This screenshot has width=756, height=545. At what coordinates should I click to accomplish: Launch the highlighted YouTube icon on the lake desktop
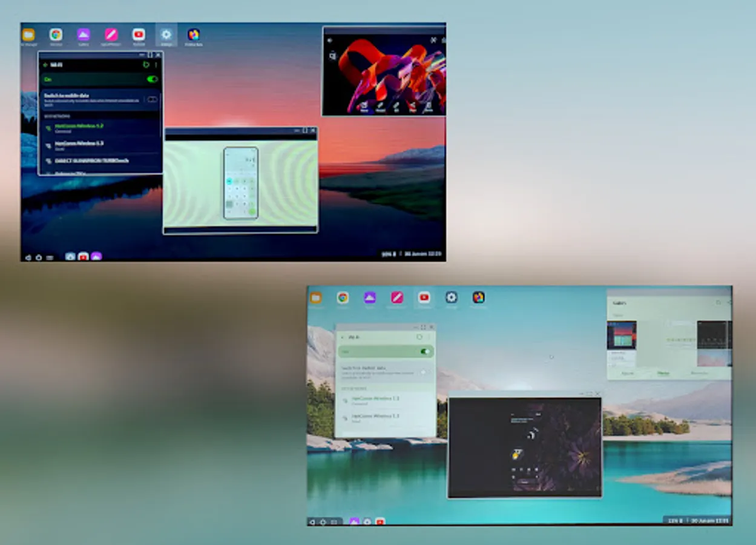[424, 297]
